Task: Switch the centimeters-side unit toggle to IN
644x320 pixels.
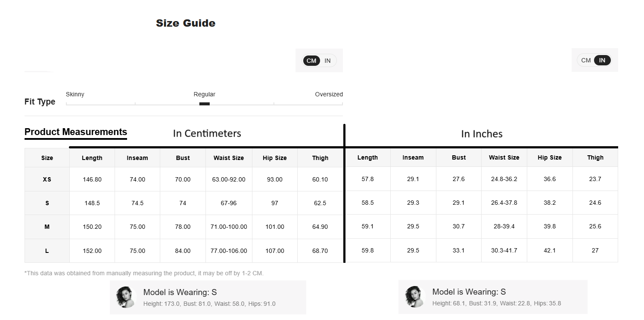Action: click(328, 61)
